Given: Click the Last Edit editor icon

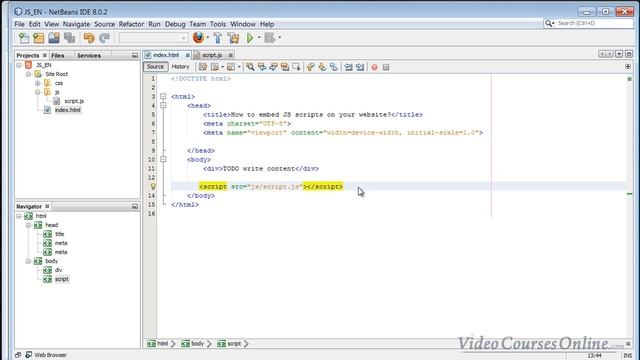Looking at the screenshot, I should coord(203,67).
